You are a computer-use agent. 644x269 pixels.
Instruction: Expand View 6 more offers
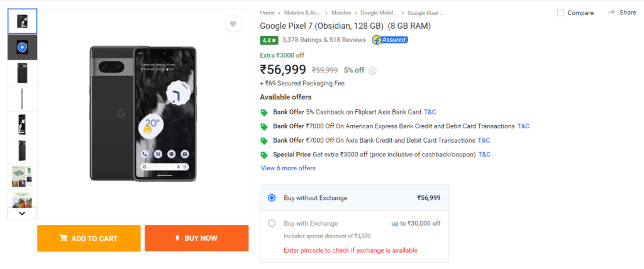click(288, 168)
